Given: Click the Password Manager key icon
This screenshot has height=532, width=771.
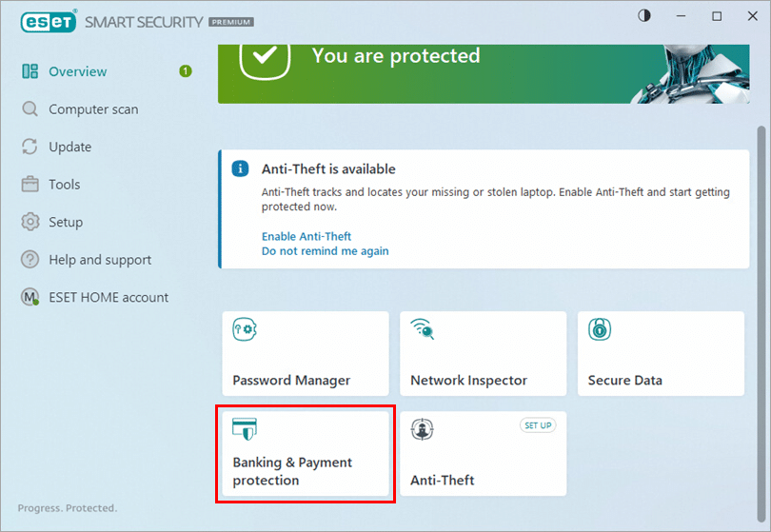Looking at the screenshot, I should [245, 329].
